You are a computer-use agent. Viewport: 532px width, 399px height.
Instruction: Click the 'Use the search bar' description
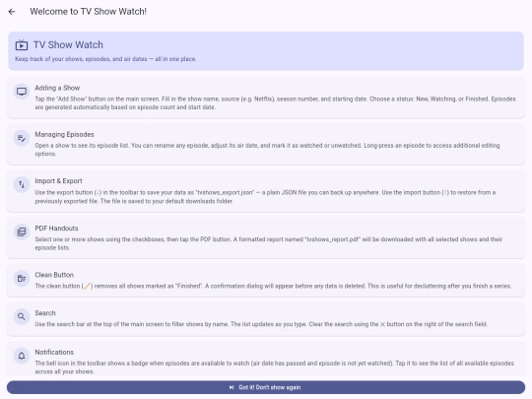click(x=261, y=324)
